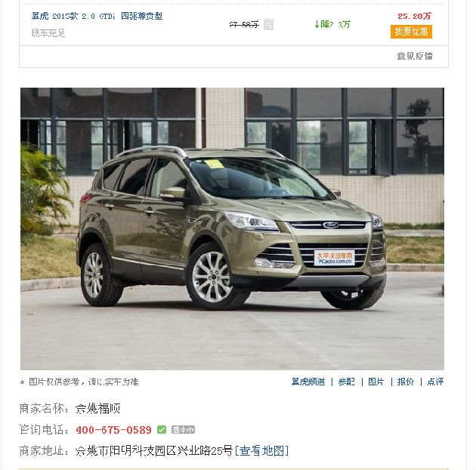This screenshot has height=470, width=476.
Task: Click 查看地图 to view the map
Action: (x=262, y=451)
